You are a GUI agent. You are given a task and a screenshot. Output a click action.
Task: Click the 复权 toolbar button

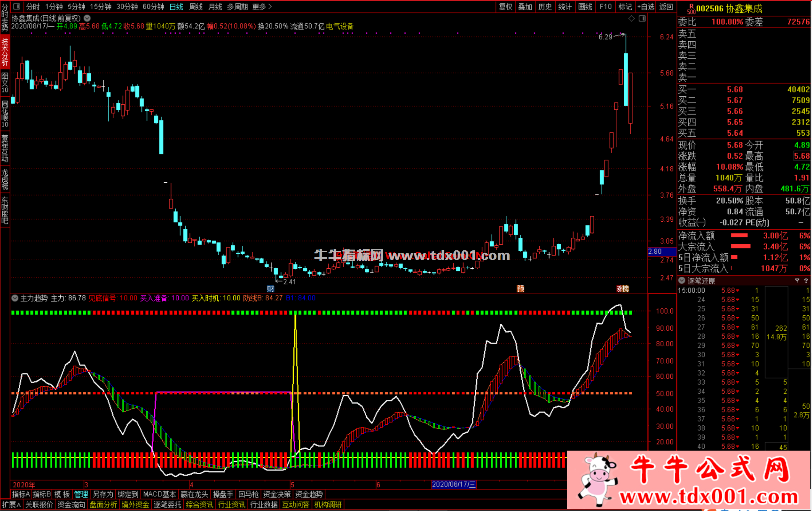[506, 7]
